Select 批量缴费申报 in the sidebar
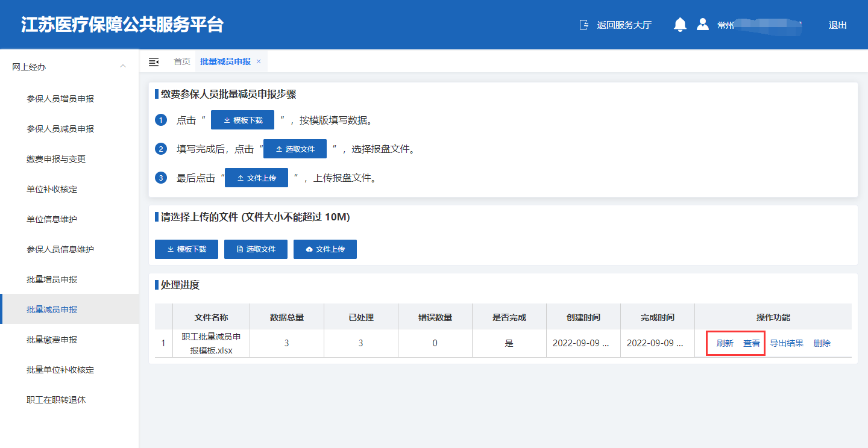The image size is (868, 448). click(52, 340)
